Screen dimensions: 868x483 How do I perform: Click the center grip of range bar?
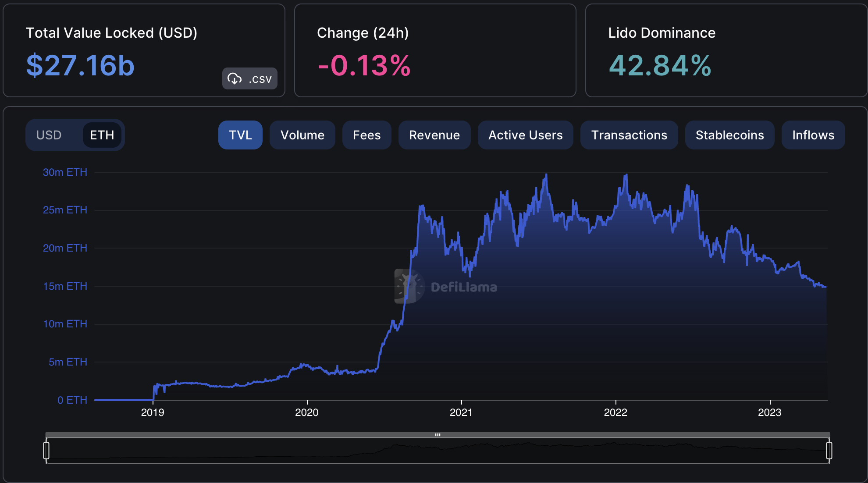438,435
